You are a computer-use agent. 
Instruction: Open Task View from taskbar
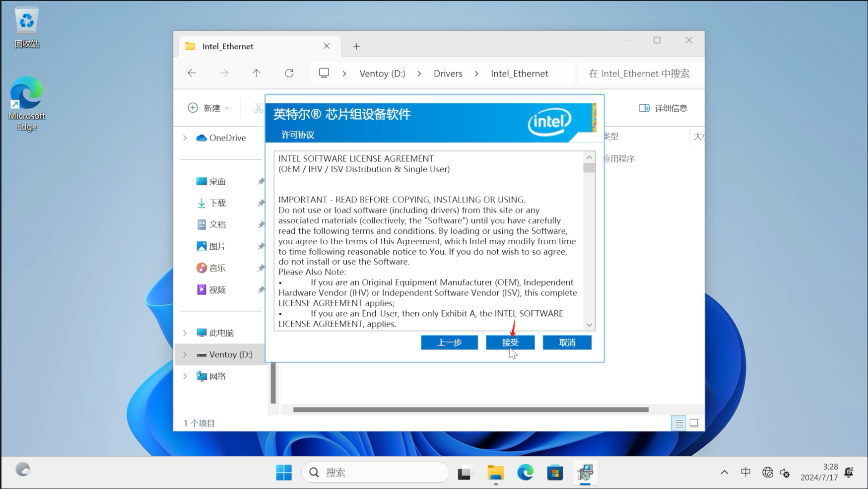click(465, 473)
